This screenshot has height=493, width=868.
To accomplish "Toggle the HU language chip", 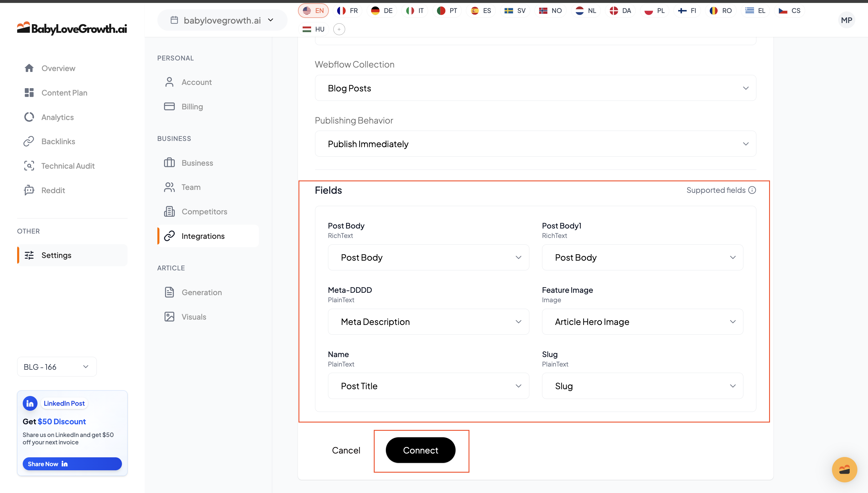I will point(314,29).
